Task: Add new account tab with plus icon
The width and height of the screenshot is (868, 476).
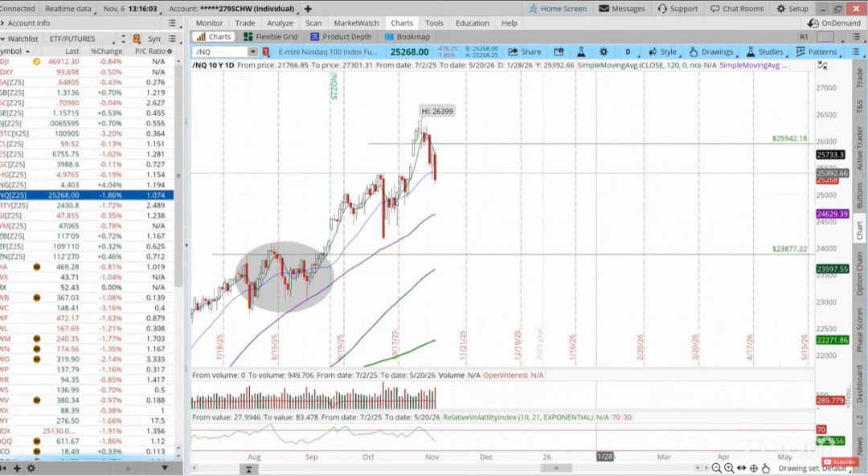Action: pos(308,9)
